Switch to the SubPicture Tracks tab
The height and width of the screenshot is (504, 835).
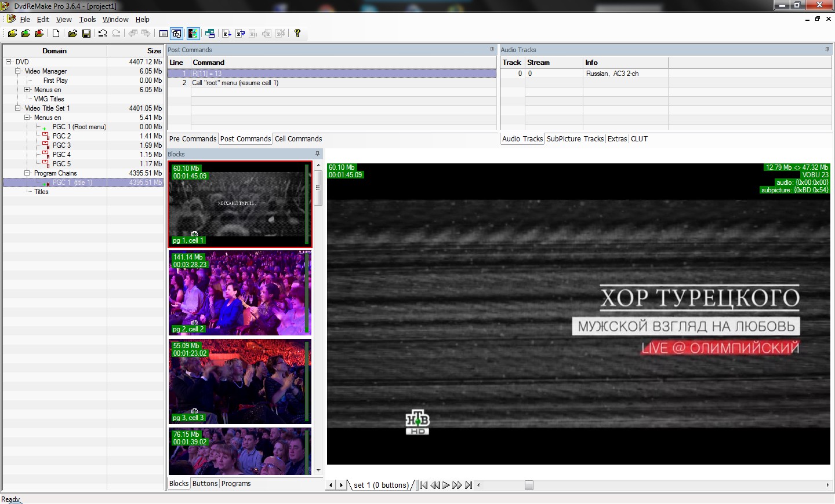pos(575,139)
